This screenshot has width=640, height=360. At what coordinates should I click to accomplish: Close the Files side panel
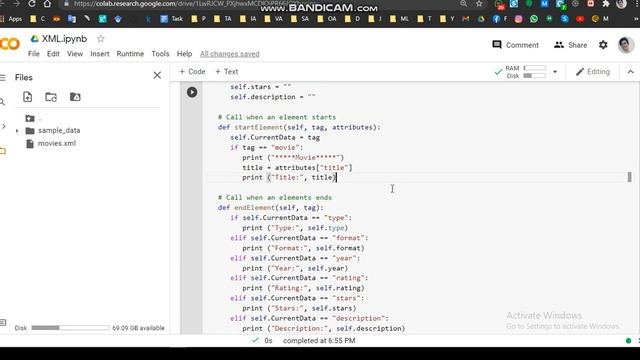pos(157,76)
